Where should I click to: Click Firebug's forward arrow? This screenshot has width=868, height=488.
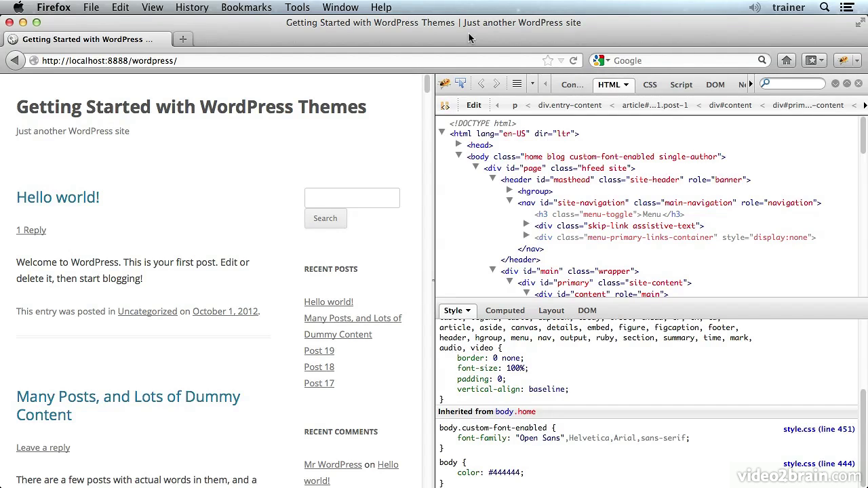tap(497, 84)
